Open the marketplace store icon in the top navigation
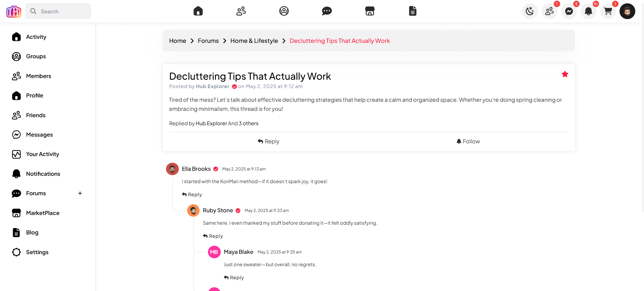 click(370, 11)
